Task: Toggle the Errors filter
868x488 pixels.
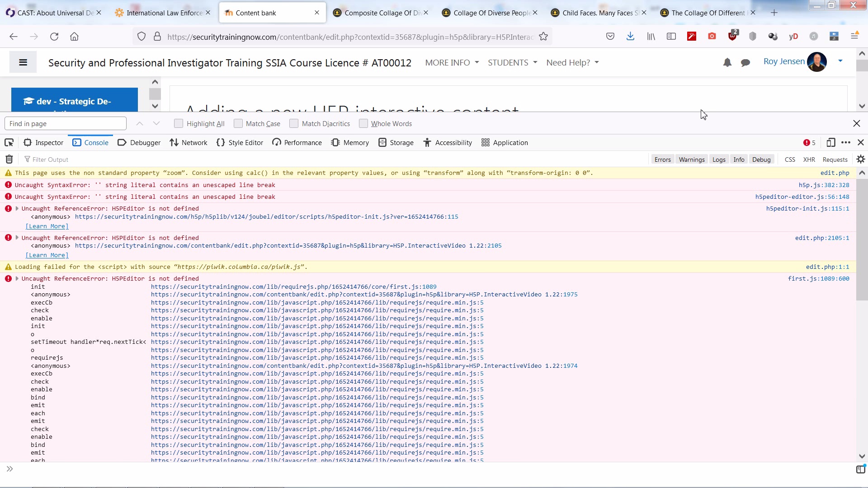Action: point(662,160)
